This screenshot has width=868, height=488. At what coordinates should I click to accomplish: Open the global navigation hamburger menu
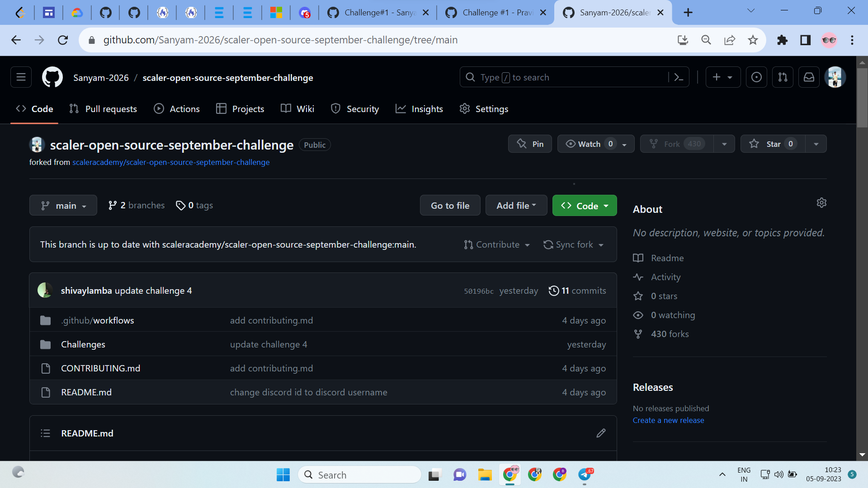click(x=21, y=77)
